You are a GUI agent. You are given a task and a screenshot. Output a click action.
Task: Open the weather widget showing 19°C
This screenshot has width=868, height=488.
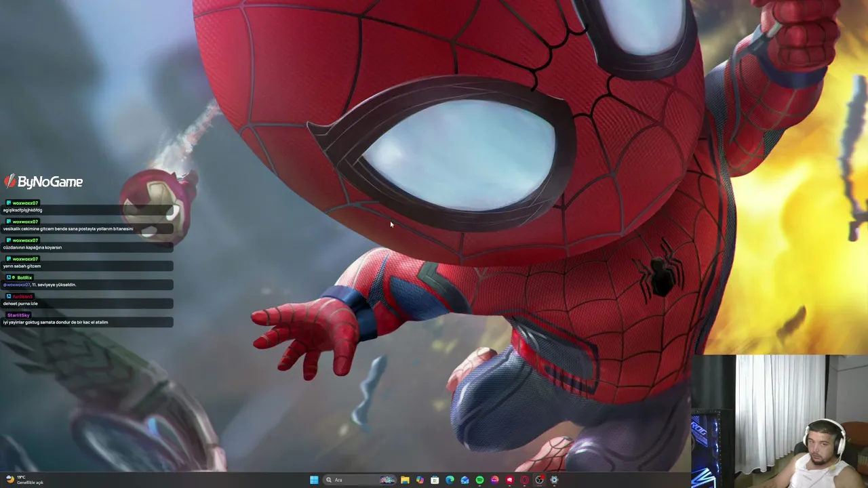24,480
